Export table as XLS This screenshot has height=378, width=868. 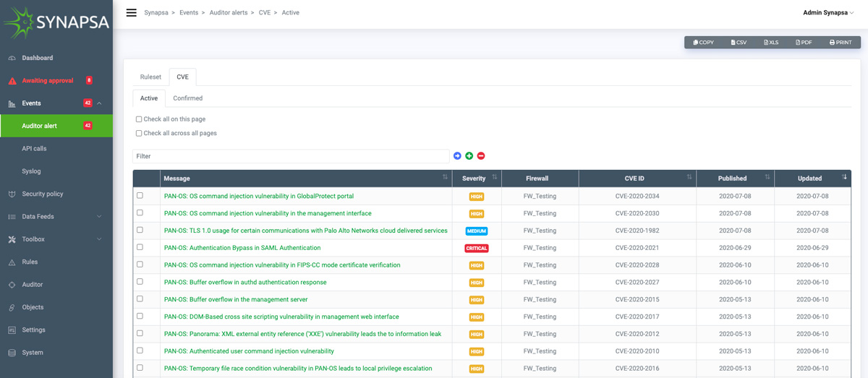coord(771,43)
